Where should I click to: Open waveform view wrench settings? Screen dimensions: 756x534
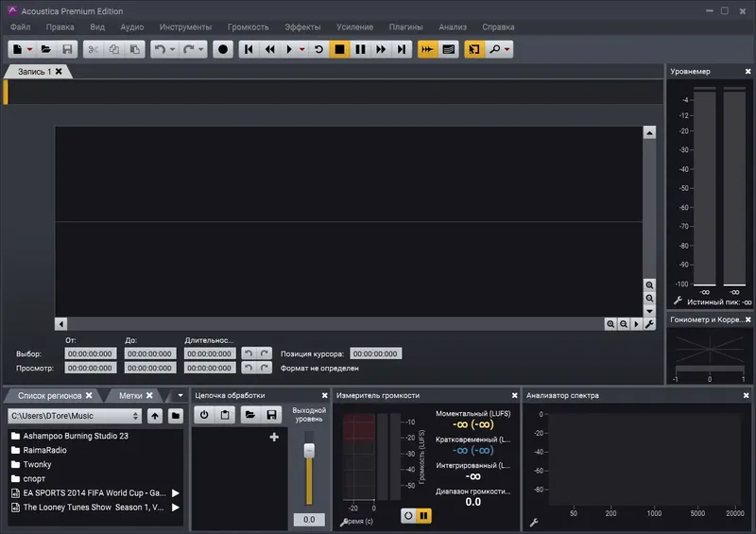(649, 324)
